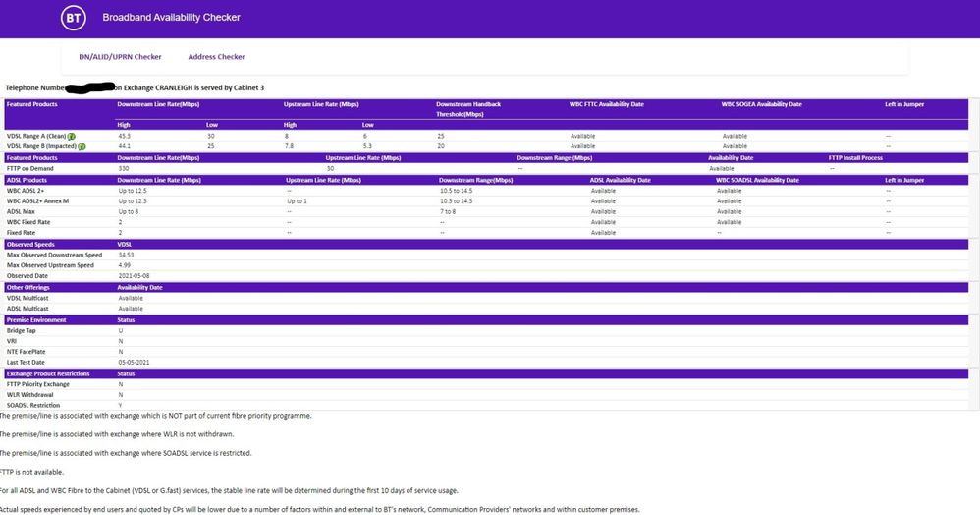Viewport: 980px width, 515px height.
Task: Select the "SOADSL Restriction" row label
Action: pos(33,406)
